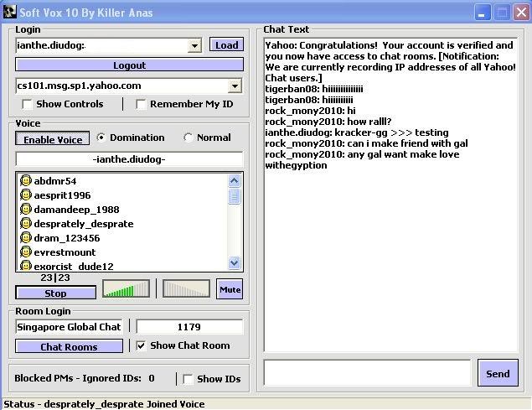The height and width of the screenshot is (410, 532).
Task: Select user aesprit1996 in the list
Action: point(63,195)
